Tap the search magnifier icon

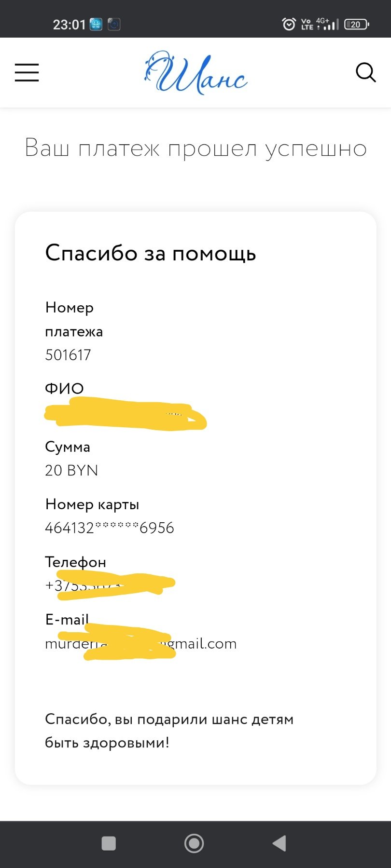[x=365, y=73]
